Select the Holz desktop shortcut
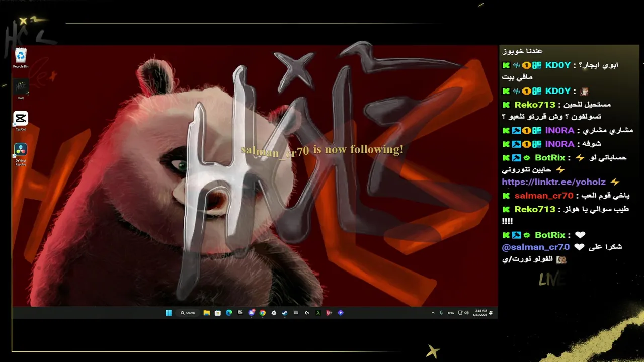The width and height of the screenshot is (644, 362). click(21, 89)
